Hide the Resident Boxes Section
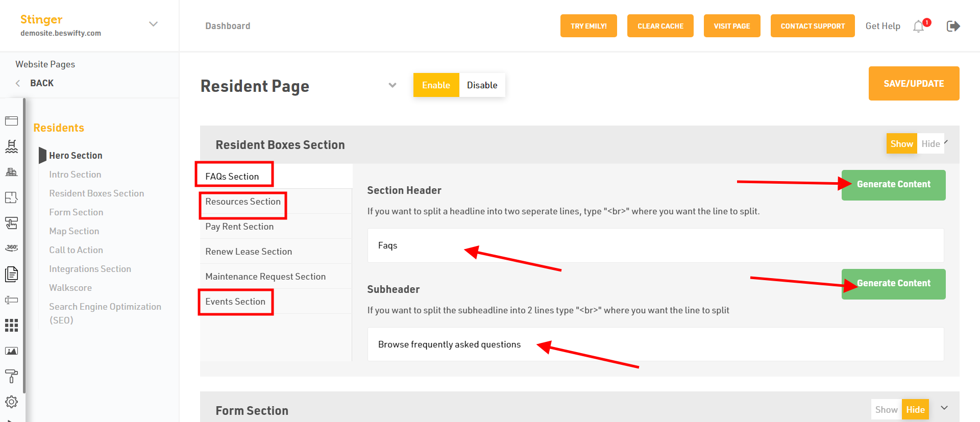 click(x=930, y=144)
